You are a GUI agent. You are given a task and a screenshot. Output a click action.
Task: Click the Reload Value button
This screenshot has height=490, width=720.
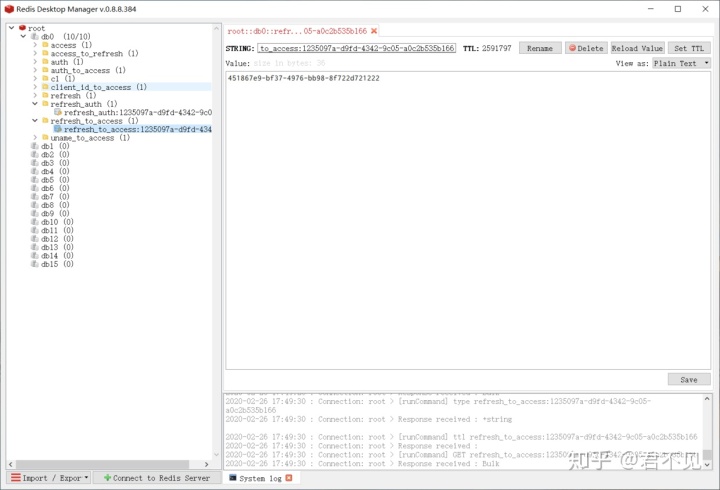(637, 48)
